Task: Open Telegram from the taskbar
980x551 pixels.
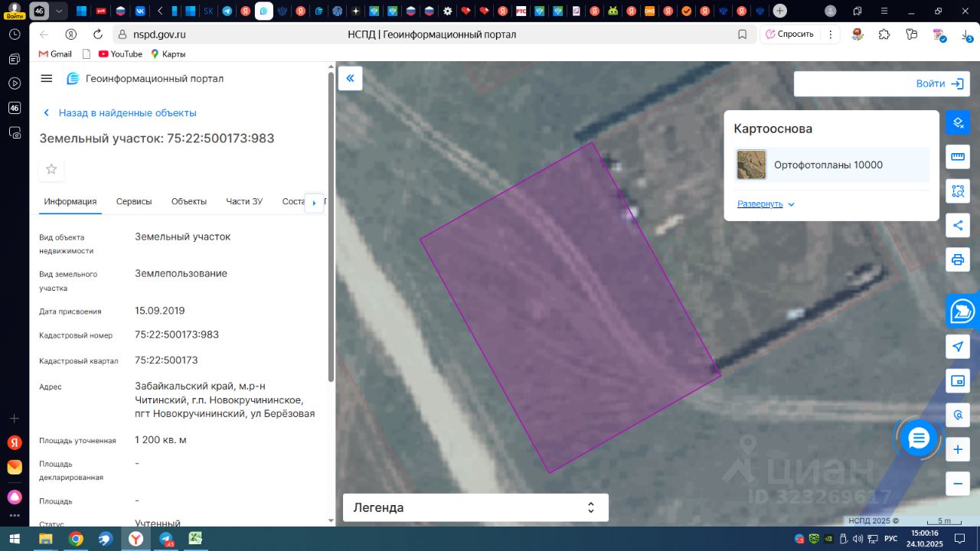Action: pos(165,539)
